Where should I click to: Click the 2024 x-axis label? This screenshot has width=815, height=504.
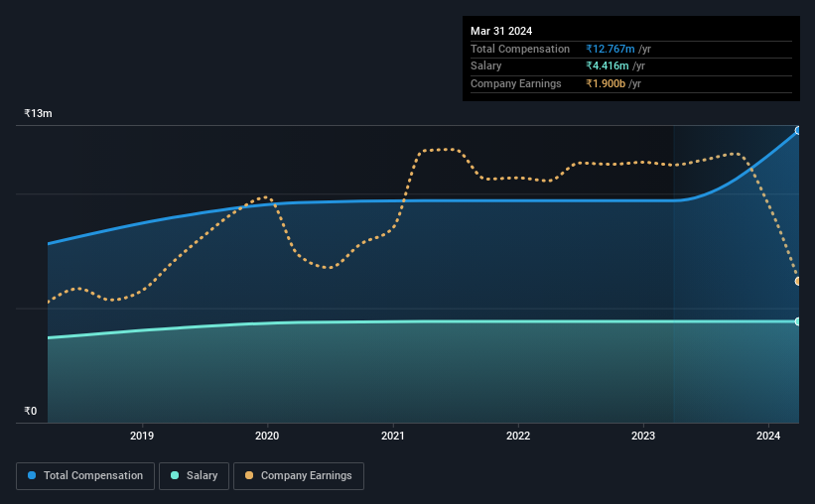pos(768,436)
